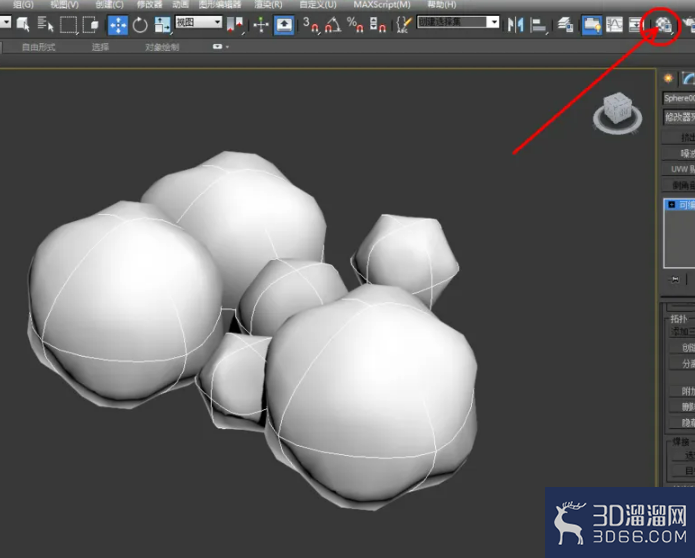This screenshot has width=695, height=558.
Task: Click the Select Object tool icon
Action: tap(23, 24)
